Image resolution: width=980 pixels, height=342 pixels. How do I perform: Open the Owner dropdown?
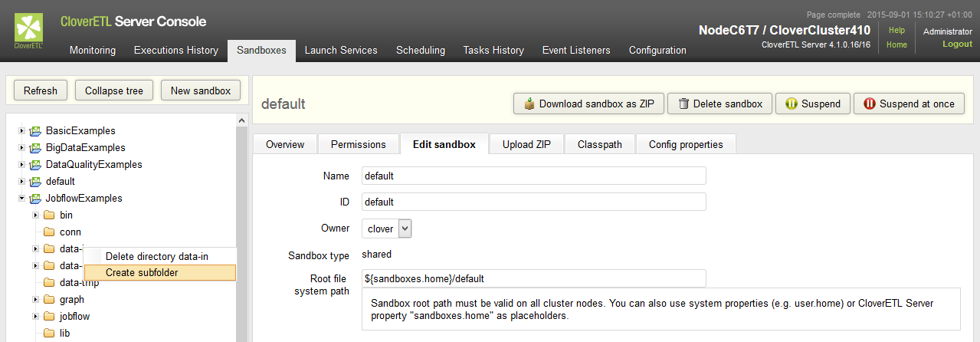(405, 229)
